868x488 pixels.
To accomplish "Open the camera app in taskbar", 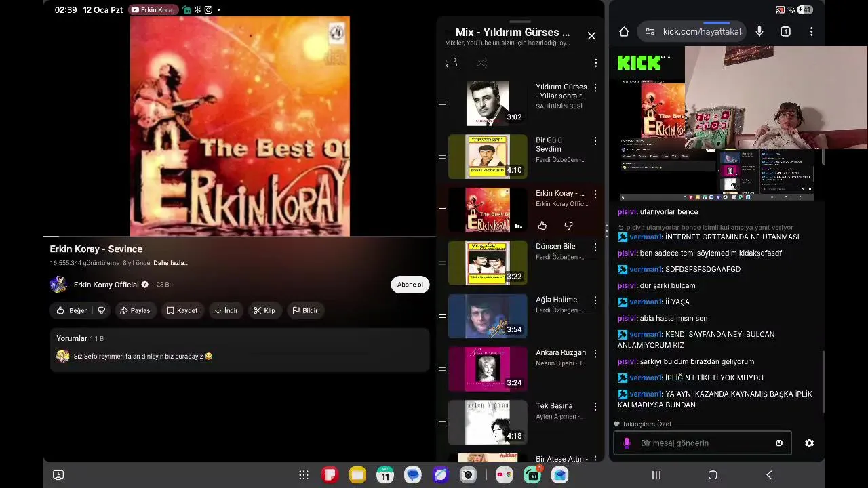I will coord(468,475).
